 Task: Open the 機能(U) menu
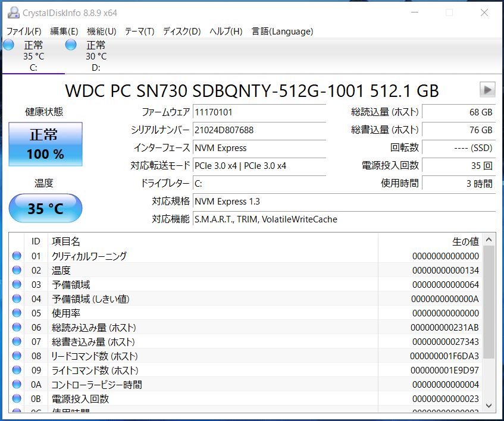101,31
